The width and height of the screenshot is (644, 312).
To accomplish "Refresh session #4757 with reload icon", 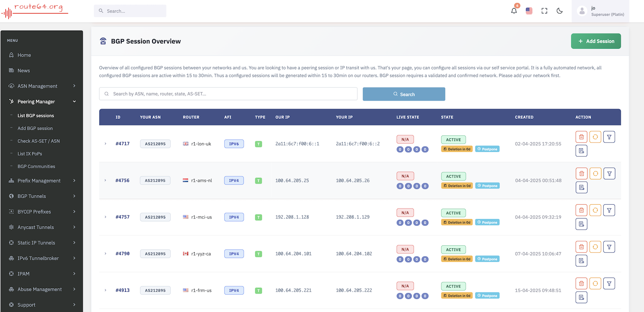I will (x=595, y=210).
